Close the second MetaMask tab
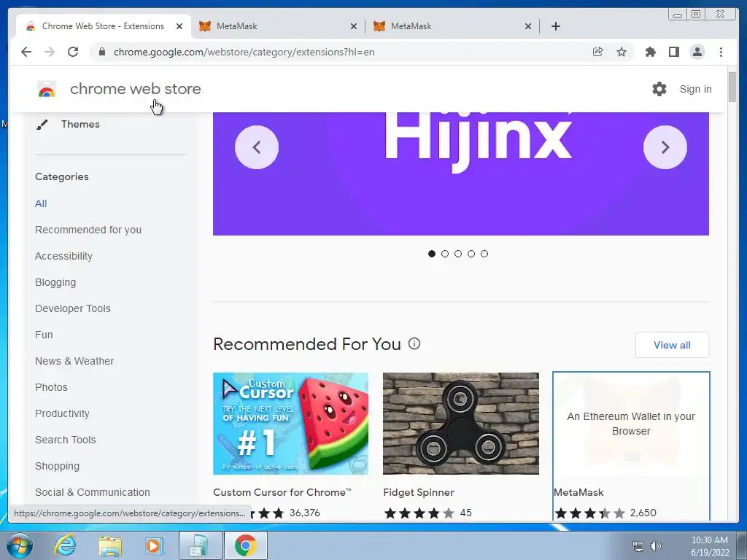Screen dimensions: 747x560 coord(528,26)
